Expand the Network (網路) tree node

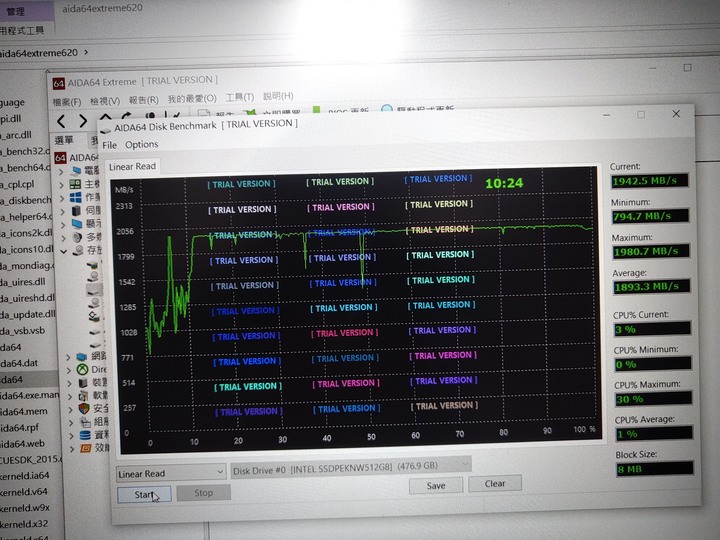68,357
